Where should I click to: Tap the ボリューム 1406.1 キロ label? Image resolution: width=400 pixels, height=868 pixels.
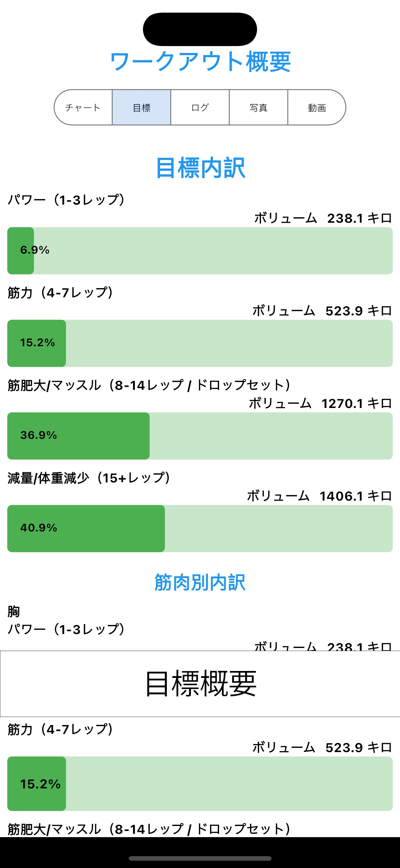(x=321, y=496)
